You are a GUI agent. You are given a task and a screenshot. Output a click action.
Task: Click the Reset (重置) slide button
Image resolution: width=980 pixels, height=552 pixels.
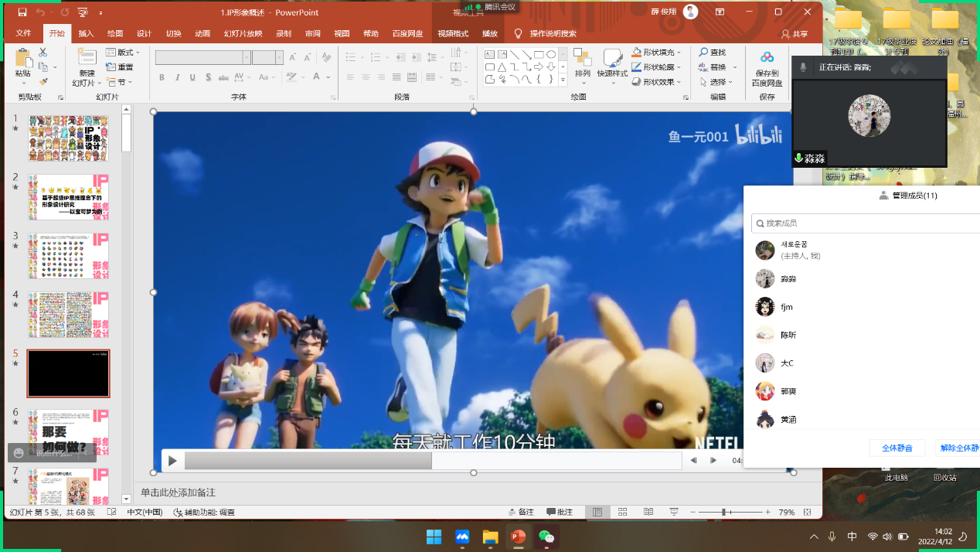(x=120, y=67)
